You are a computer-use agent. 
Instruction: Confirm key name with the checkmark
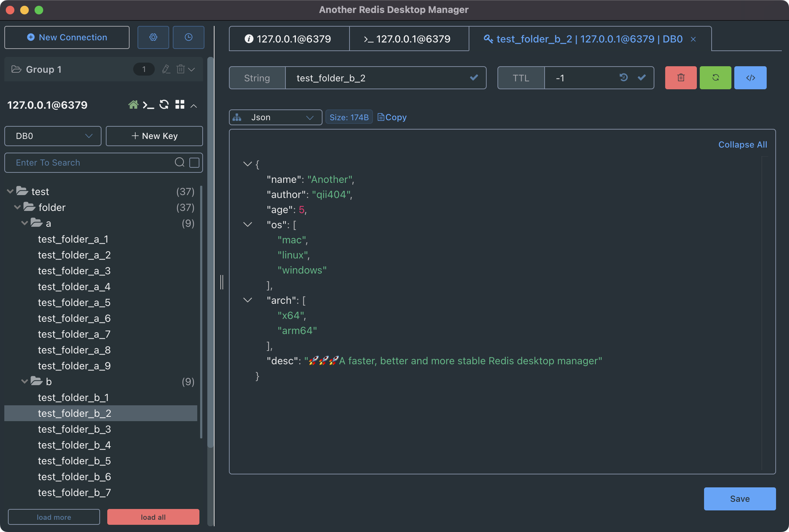click(x=474, y=78)
